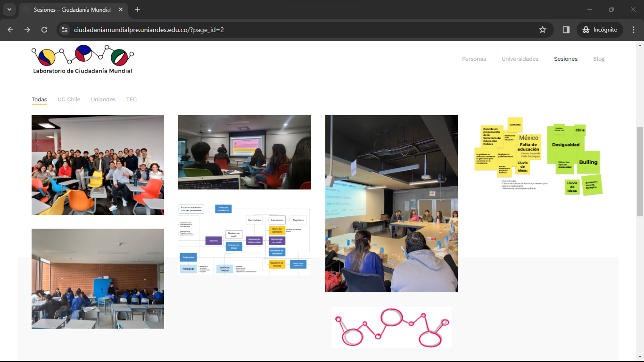Open the flowchart diagram image
The height and width of the screenshot is (362, 644).
click(245, 239)
